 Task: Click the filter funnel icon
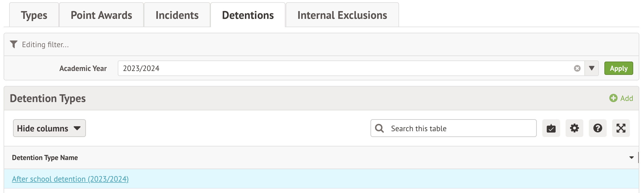[14, 44]
